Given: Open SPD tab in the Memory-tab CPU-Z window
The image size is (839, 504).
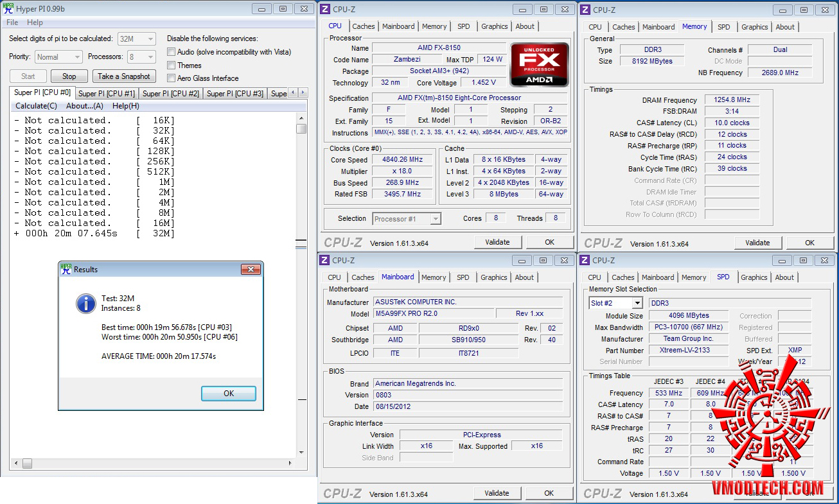Looking at the screenshot, I should pyautogui.click(x=724, y=27).
